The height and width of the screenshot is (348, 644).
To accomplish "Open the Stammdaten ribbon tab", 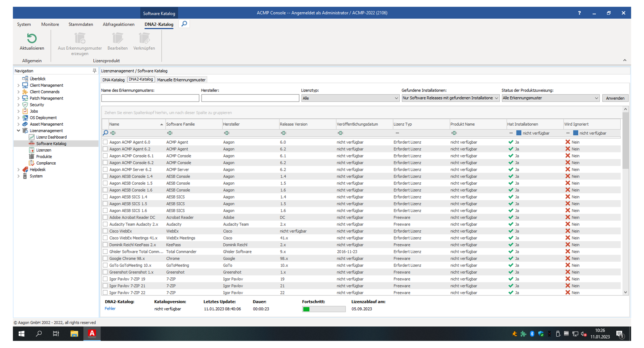I will click(x=80, y=24).
